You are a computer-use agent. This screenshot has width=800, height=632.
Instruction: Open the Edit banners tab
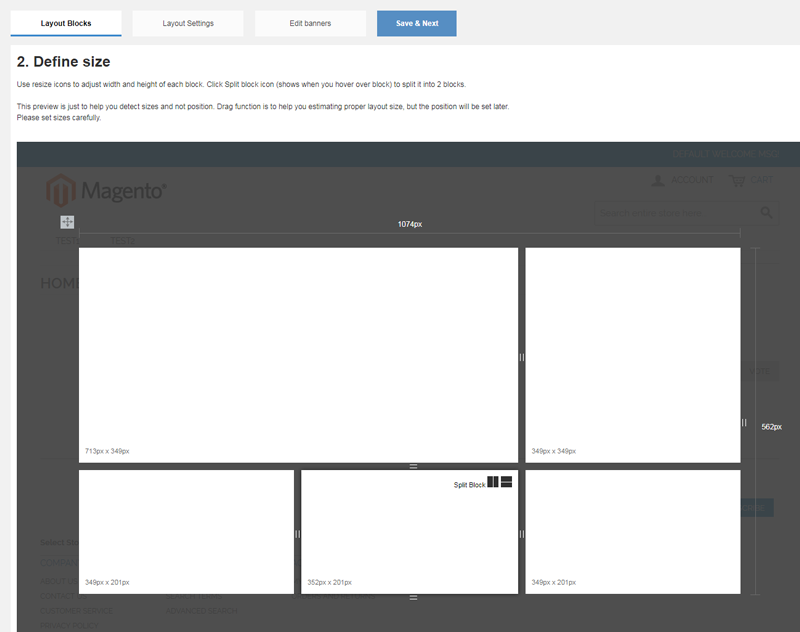coord(310,23)
